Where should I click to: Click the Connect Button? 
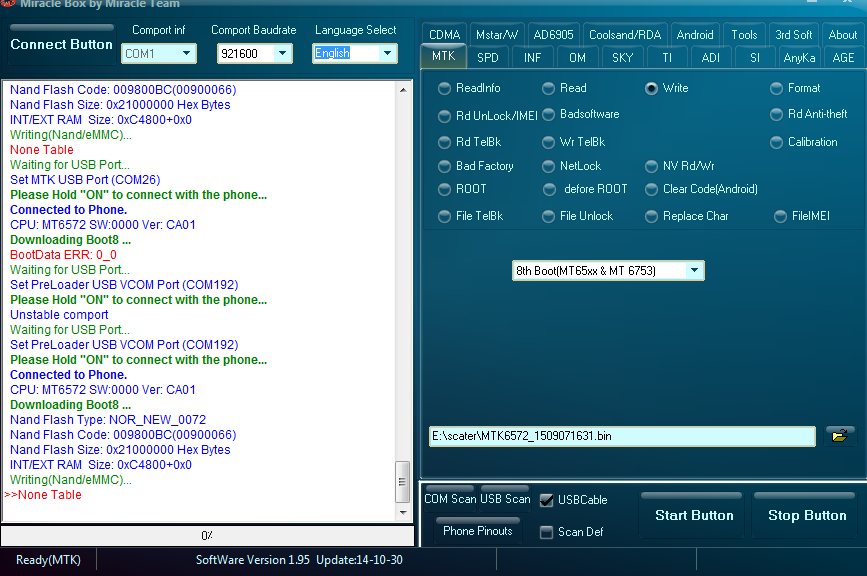tap(61, 44)
